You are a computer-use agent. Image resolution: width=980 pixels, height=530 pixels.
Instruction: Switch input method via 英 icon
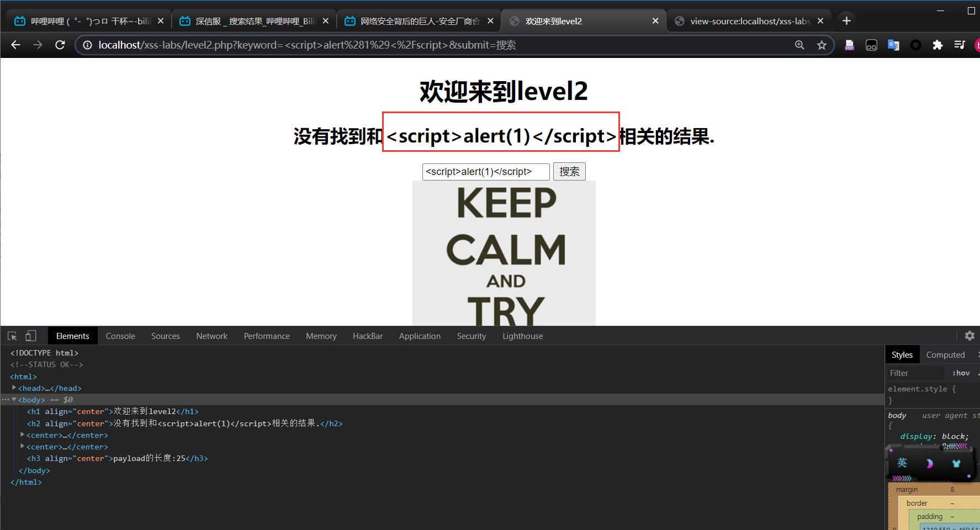[x=902, y=463]
